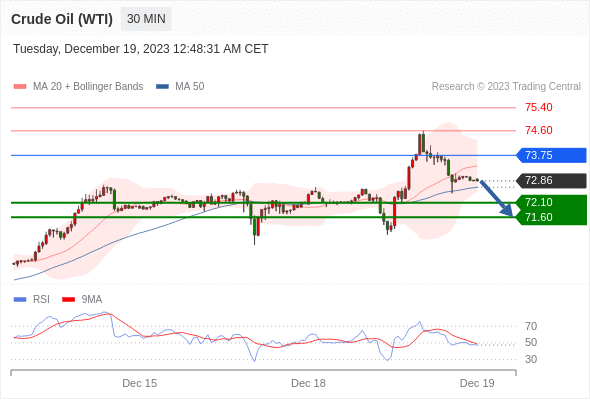Click the RSI legend label

(41, 300)
